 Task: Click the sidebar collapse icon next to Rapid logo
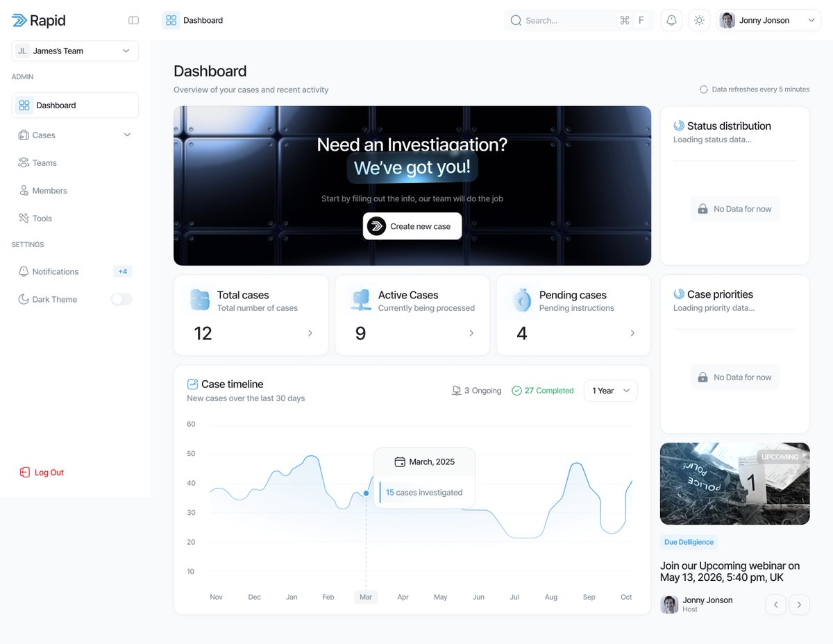point(133,20)
